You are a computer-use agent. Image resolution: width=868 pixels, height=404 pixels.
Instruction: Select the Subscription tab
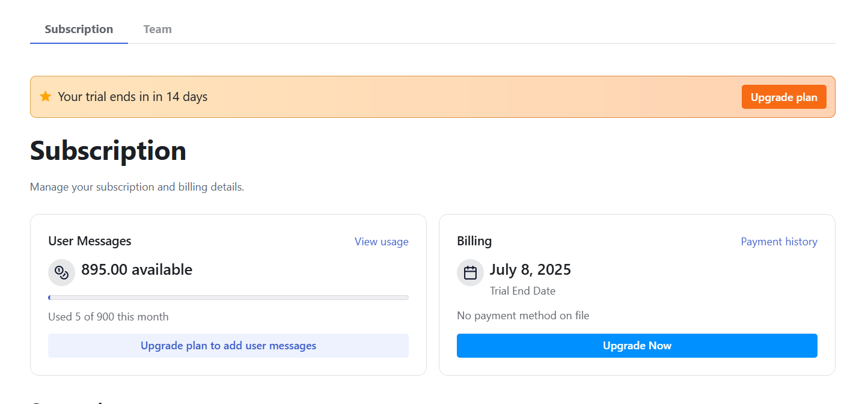pyautogui.click(x=79, y=29)
